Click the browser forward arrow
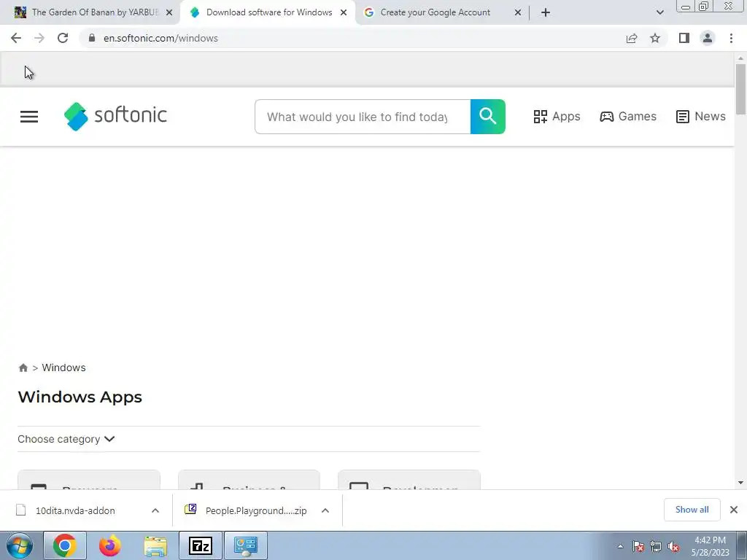Image resolution: width=747 pixels, height=560 pixels. [39, 38]
